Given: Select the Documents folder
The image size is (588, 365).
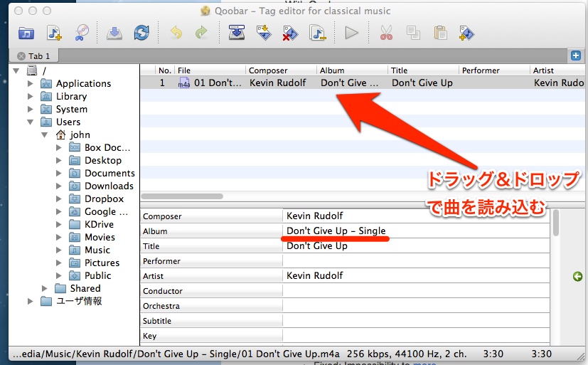Looking at the screenshot, I should coord(109,173).
